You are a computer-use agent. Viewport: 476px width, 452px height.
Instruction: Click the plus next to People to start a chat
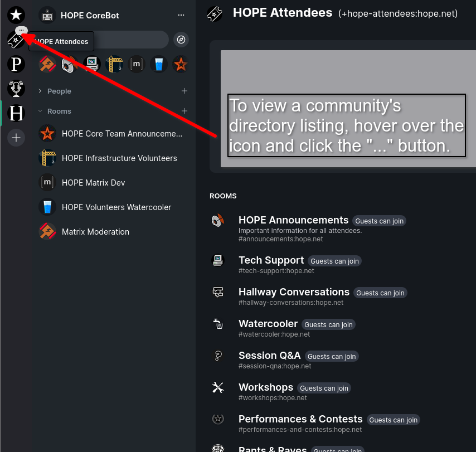[x=184, y=91]
